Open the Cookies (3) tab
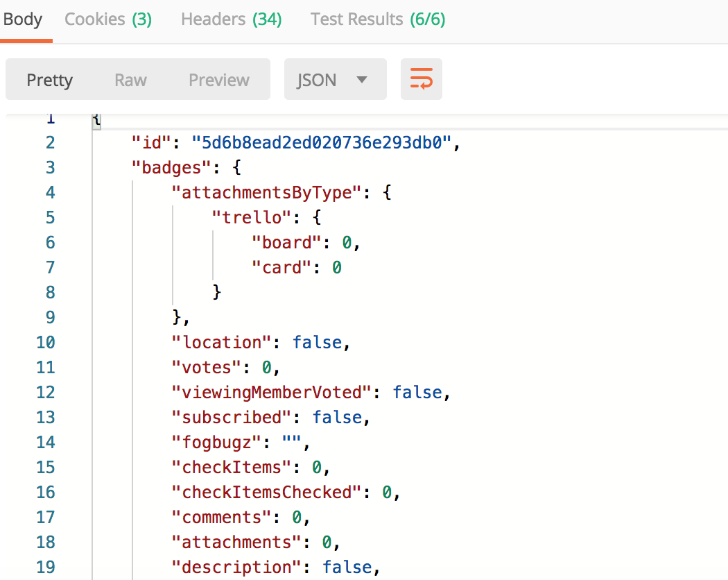The width and height of the screenshot is (728, 580). pyautogui.click(x=108, y=19)
